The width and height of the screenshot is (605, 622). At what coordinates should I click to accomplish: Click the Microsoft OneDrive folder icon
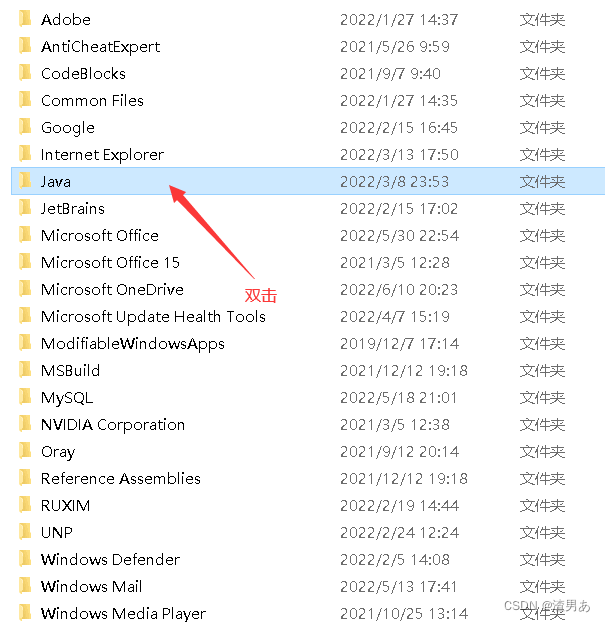[25, 288]
